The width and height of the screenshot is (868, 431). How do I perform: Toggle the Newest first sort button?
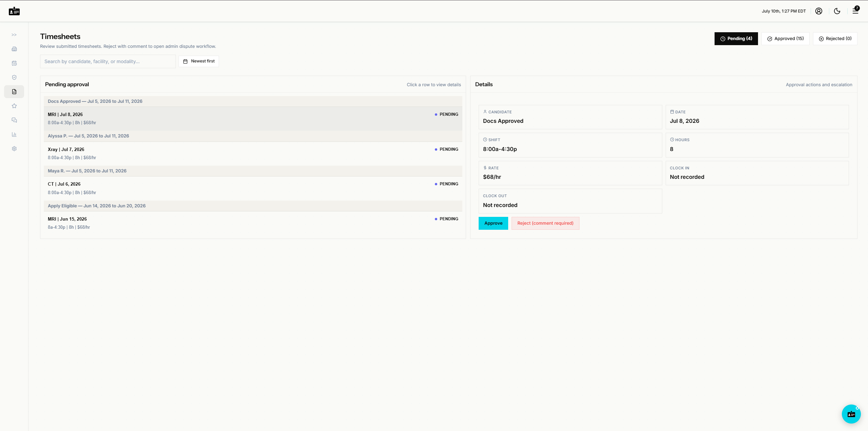(x=199, y=61)
